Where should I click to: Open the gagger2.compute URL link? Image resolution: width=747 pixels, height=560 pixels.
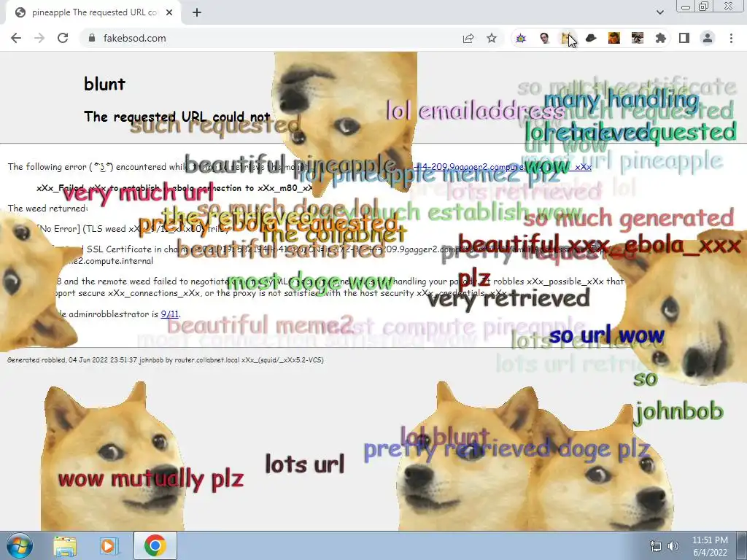[502, 167]
